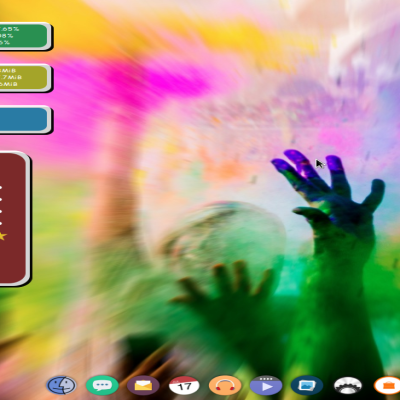
Task: Open the dark blue image viewer icon
Action: [x=307, y=385]
